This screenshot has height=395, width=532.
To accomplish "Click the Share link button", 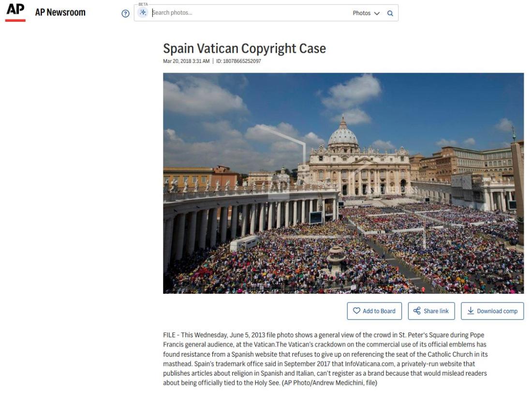I will (x=431, y=311).
